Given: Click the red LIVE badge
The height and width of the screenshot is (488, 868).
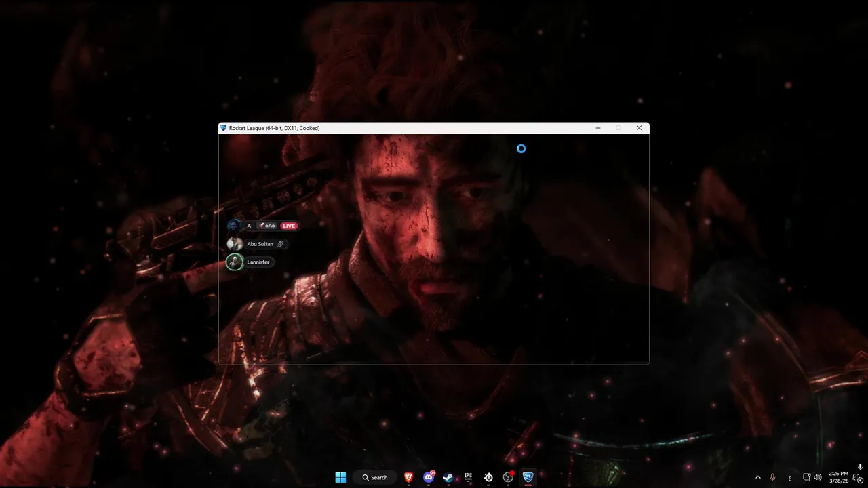Looking at the screenshot, I should click(289, 226).
